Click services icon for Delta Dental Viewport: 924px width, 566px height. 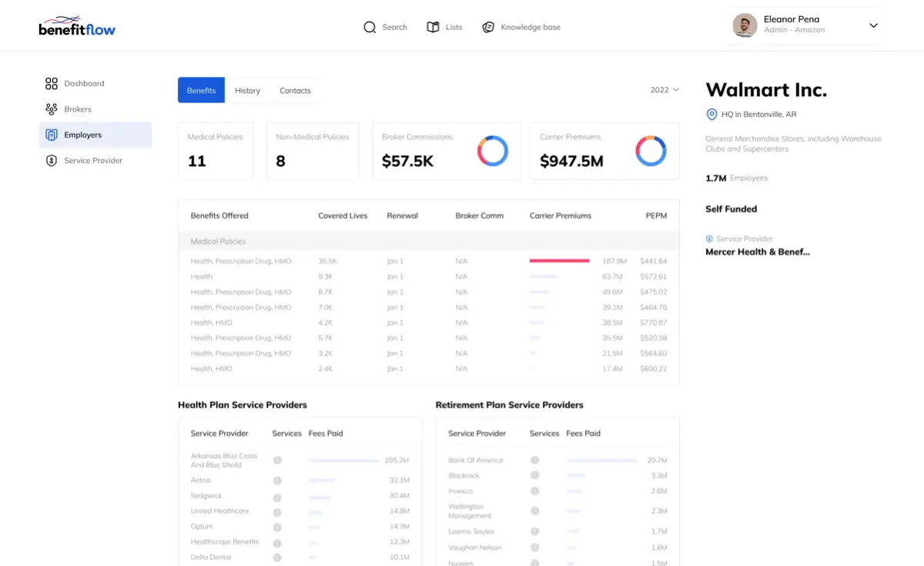[x=277, y=558]
